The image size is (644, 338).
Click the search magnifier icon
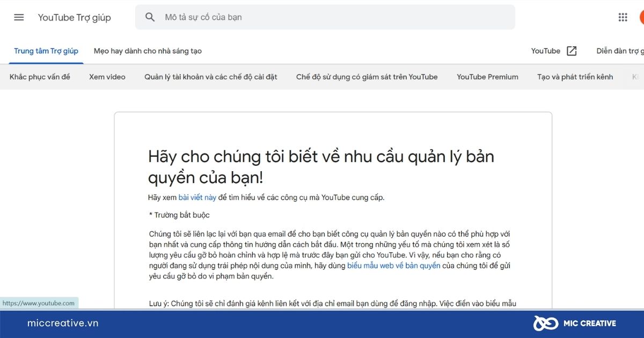[x=150, y=17]
